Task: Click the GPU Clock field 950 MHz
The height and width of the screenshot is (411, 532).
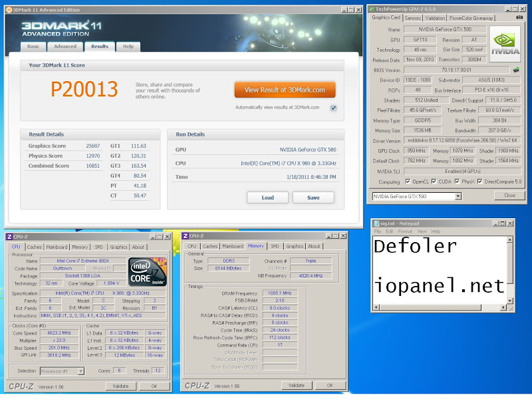Action: 416,151
